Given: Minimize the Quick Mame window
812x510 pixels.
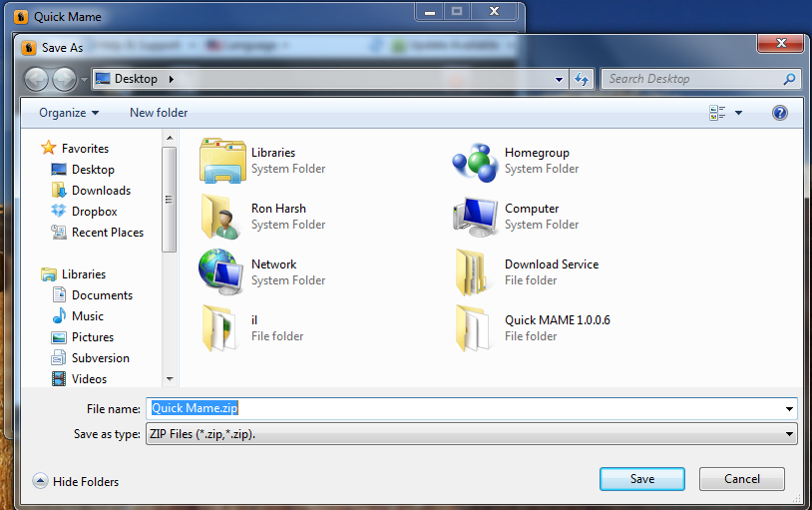Looking at the screenshot, I should pos(430,12).
